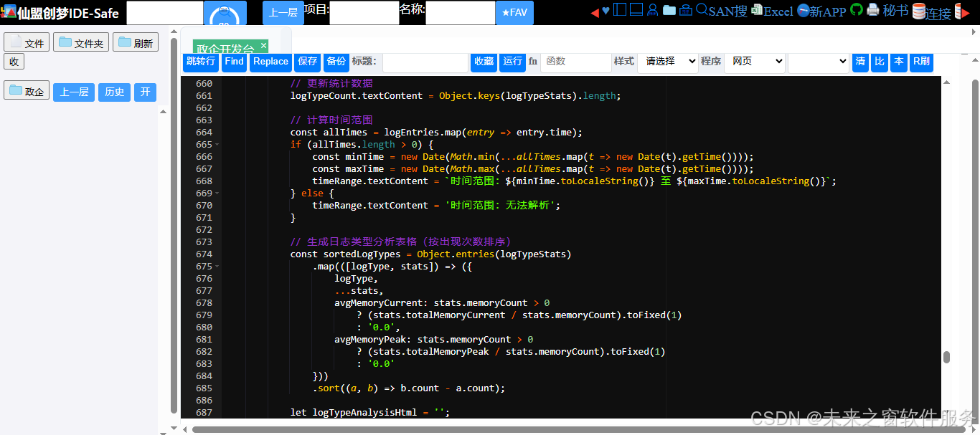Open the 历史 history button

point(114,92)
